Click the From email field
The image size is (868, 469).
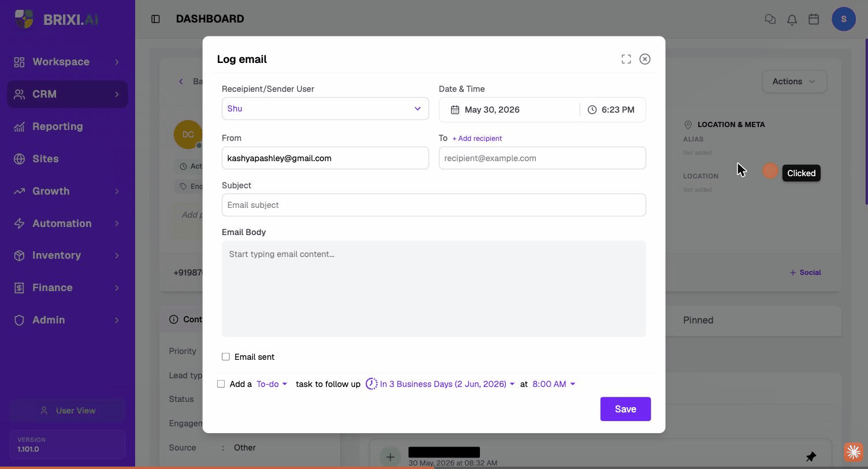tap(325, 158)
